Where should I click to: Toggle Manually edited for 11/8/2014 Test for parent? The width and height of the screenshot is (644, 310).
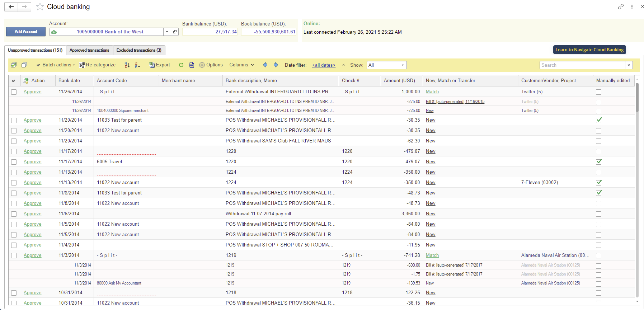(x=598, y=193)
